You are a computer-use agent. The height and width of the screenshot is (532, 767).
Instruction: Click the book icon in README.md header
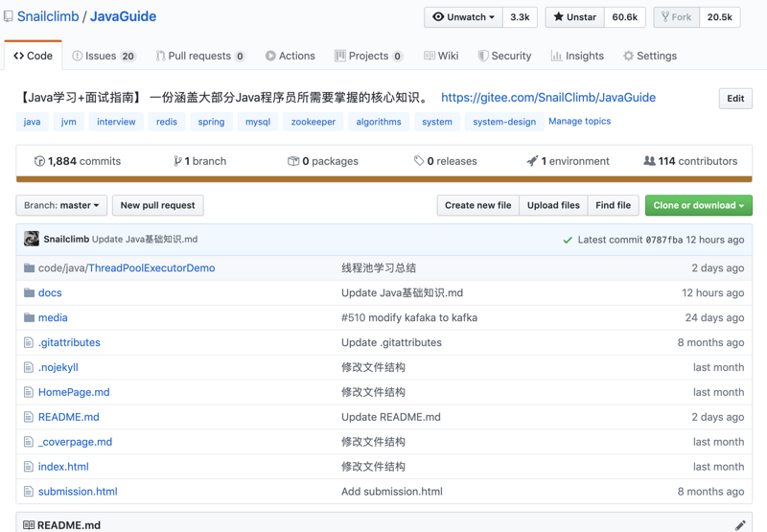click(29, 525)
